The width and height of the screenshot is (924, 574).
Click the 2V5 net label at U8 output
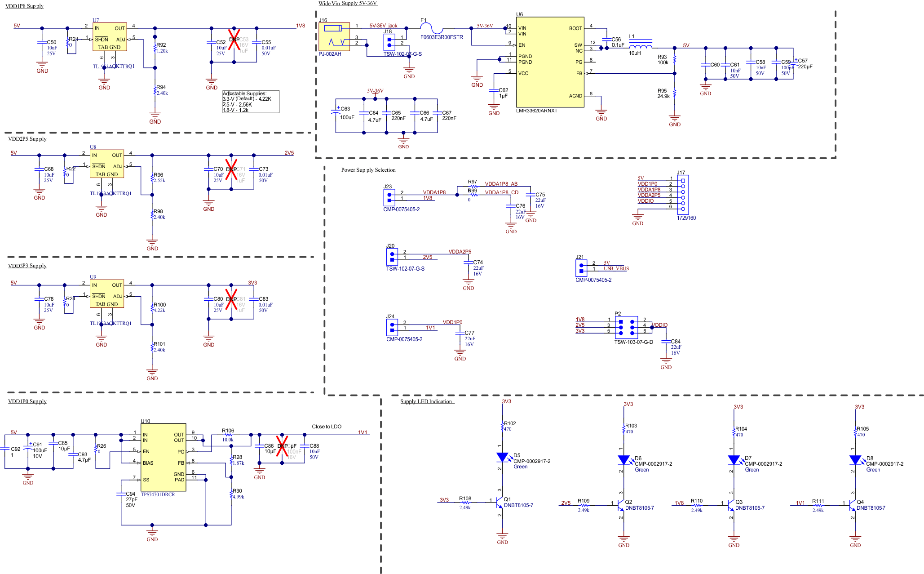pos(289,153)
